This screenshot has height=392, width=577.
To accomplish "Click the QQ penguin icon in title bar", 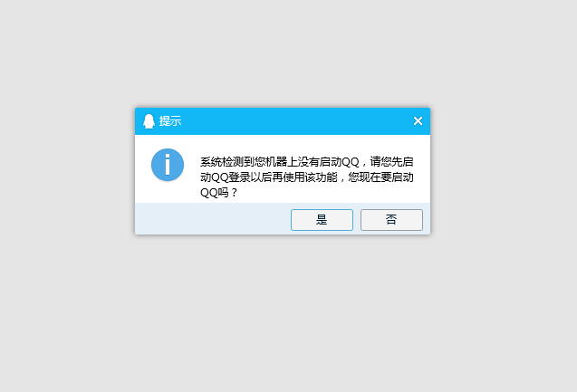I will 149,121.
